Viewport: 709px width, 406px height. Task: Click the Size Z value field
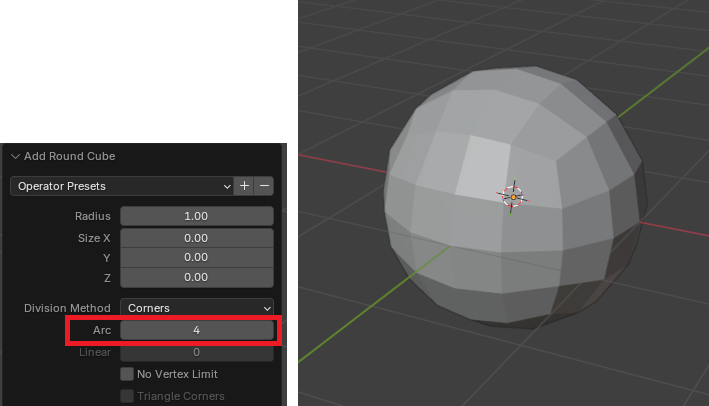click(196, 277)
